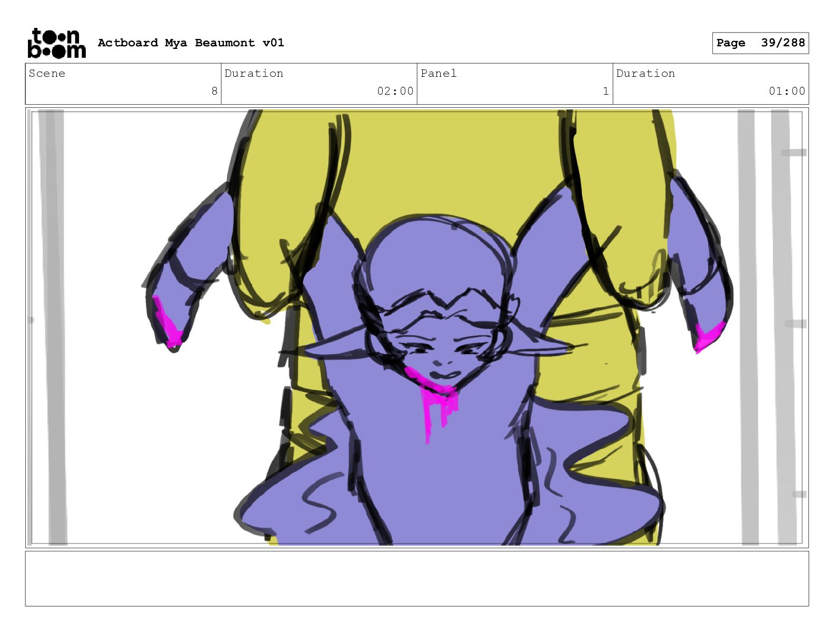Click the 'Panel' header label

[439, 74]
